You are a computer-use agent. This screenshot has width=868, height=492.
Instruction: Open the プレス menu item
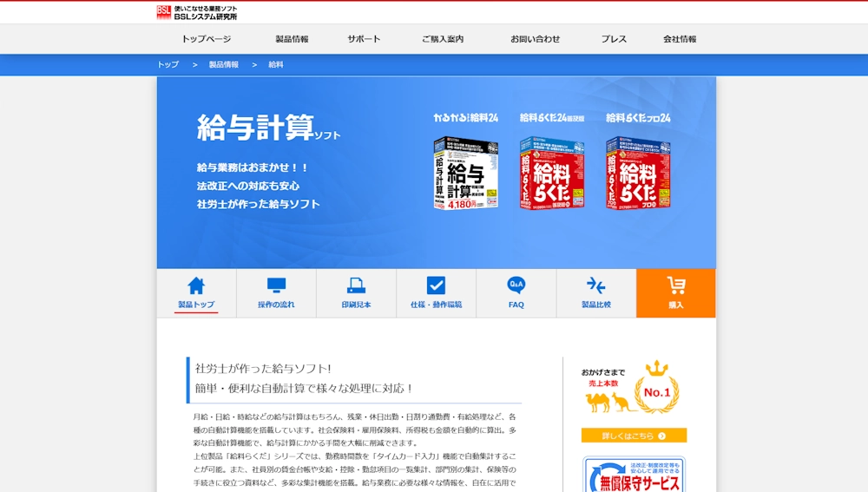tap(614, 39)
